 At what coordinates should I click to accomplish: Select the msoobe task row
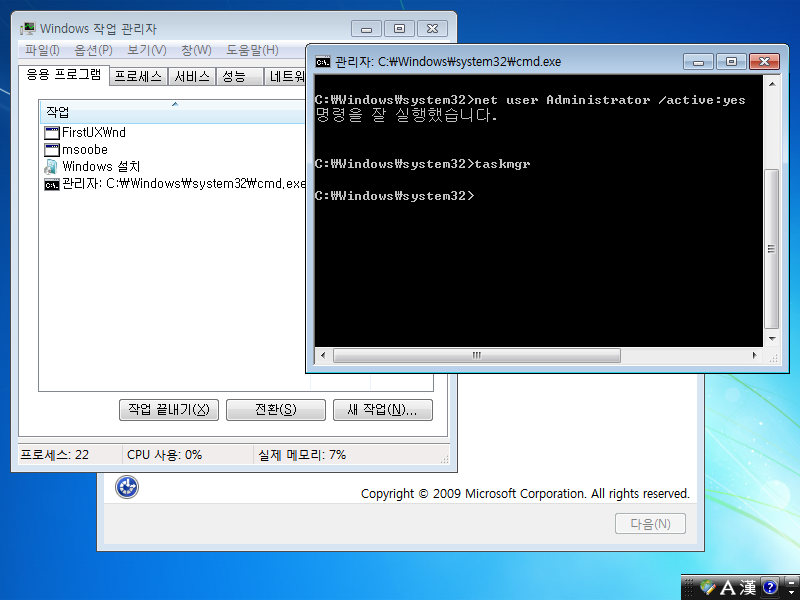[172, 149]
